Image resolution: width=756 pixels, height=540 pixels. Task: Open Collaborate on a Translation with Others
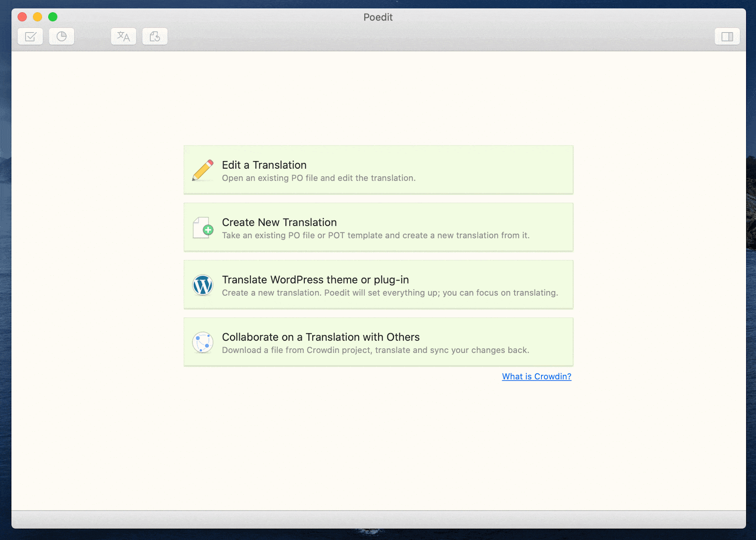(378, 342)
